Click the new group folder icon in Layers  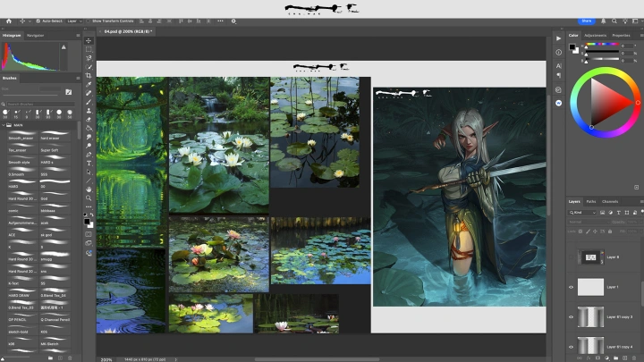coord(615,358)
